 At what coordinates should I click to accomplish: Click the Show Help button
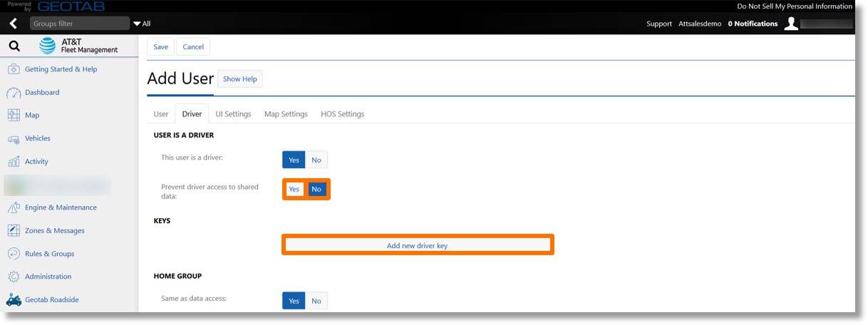[240, 79]
